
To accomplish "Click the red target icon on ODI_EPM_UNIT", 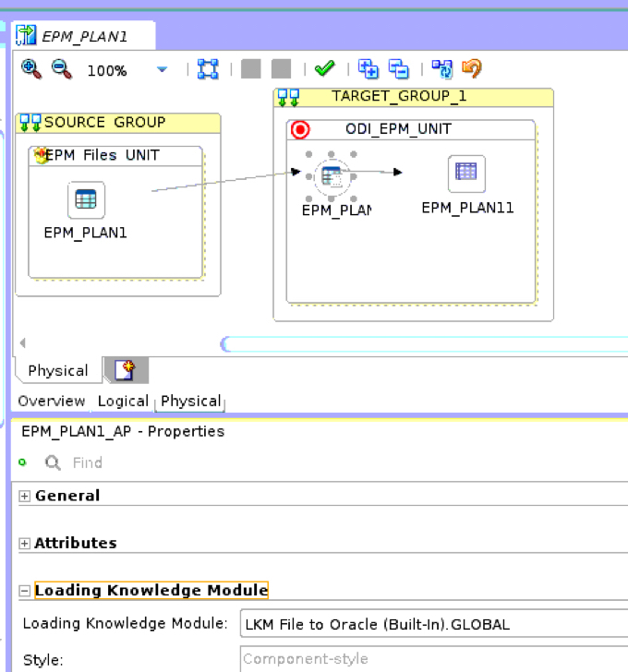I will click(x=300, y=129).
